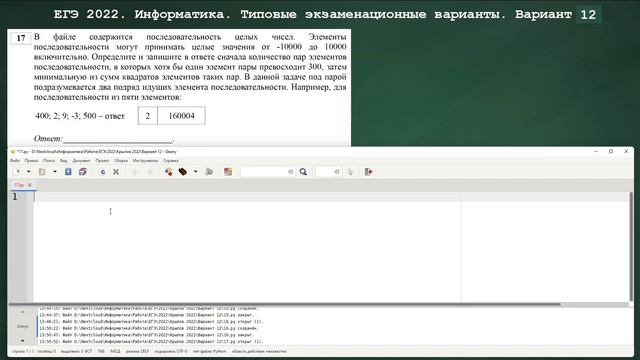Click the editor horizontal scrollbar
640x360 pixels.
tap(284, 304)
